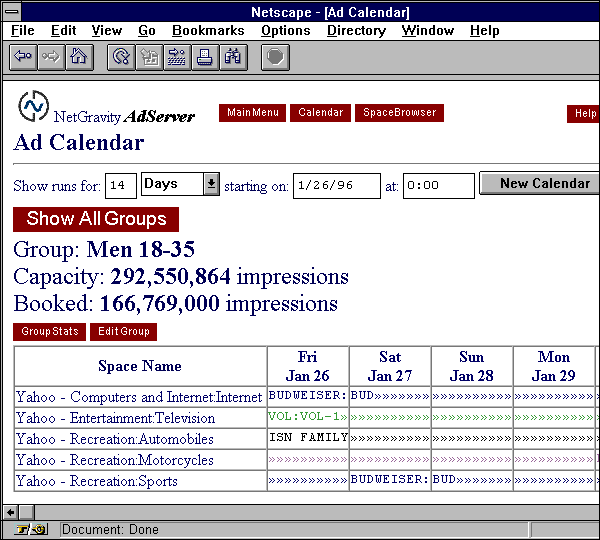Click the Back arrow toolbar button
The image size is (600, 540).
tap(22, 57)
